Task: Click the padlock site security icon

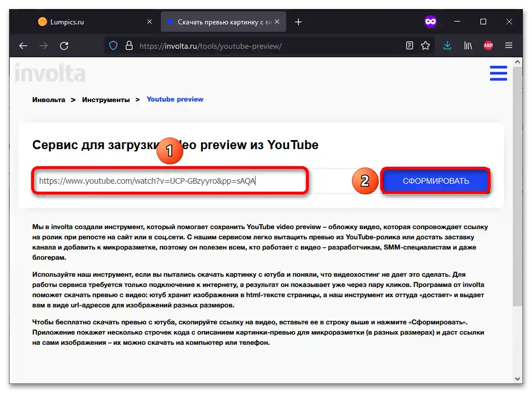Action: tap(129, 45)
